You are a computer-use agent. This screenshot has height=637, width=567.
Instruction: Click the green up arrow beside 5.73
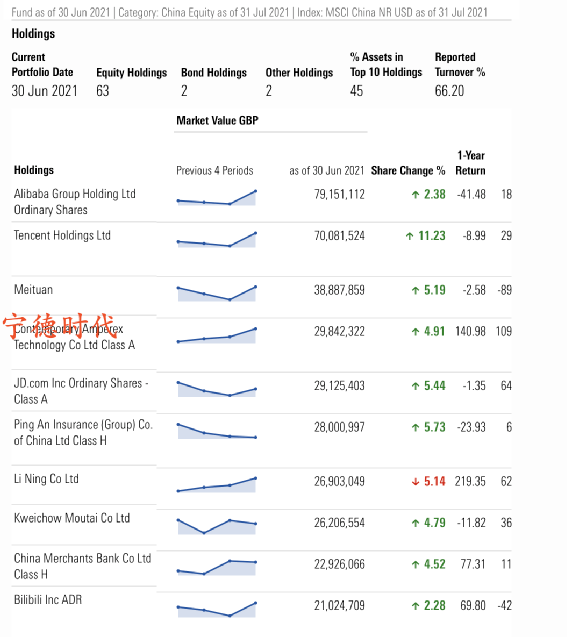point(415,427)
